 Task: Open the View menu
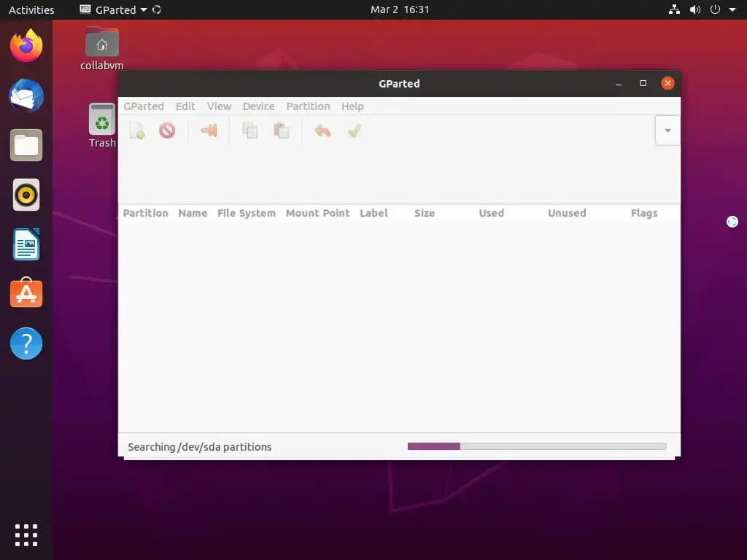click(219, 106)
